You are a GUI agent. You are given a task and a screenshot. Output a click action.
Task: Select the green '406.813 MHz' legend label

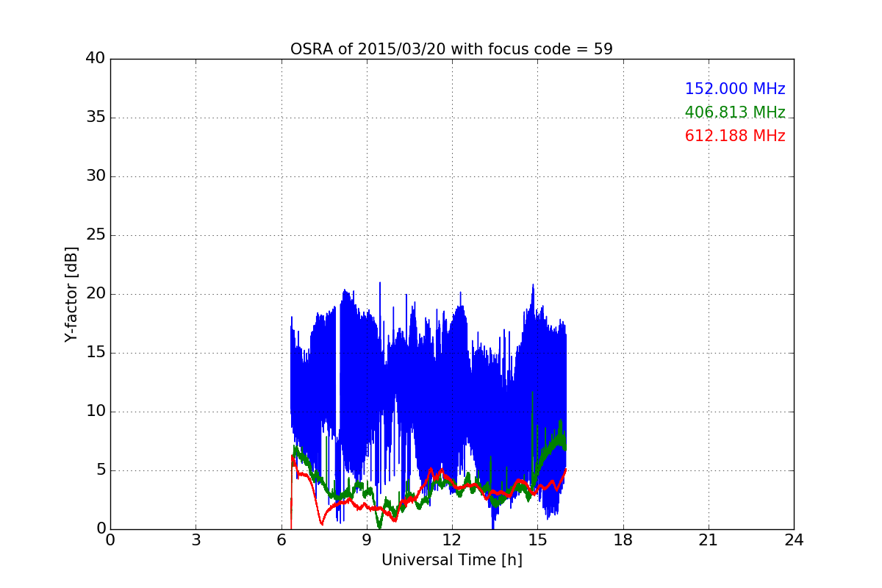coord(735,112)
